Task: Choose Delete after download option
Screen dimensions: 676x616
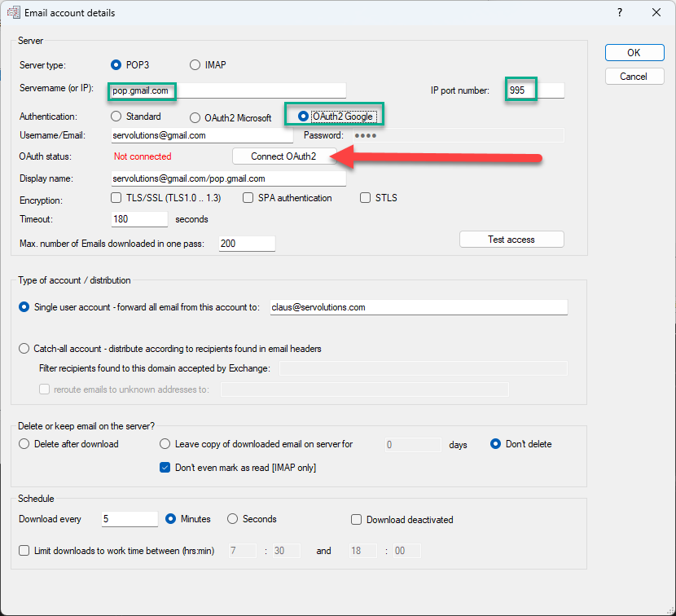Action: click(x=24, y=444)
